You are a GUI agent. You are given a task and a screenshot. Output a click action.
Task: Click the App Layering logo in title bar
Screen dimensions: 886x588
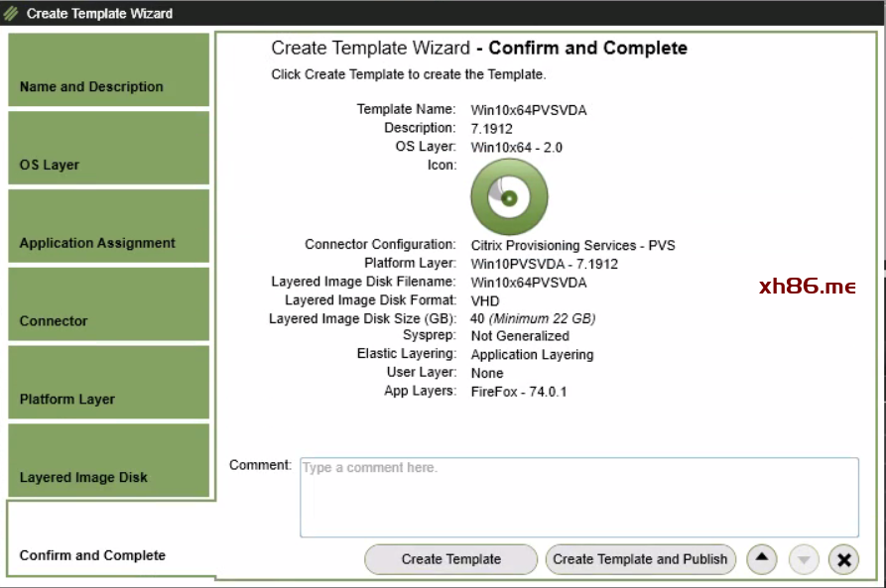click(x=12, y=13)
